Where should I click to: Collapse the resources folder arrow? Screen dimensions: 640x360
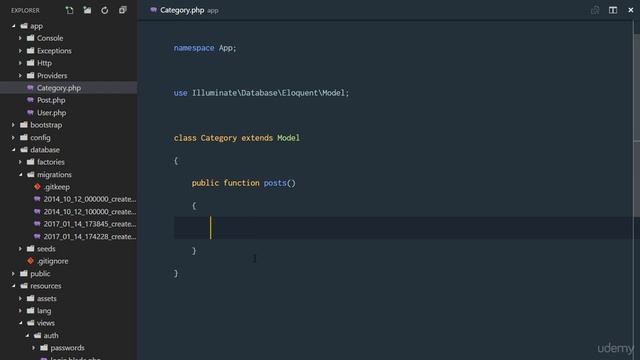(13, 286)
